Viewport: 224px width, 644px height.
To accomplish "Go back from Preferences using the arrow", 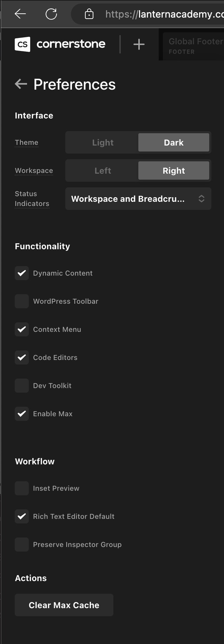I will tap(21, 84).
